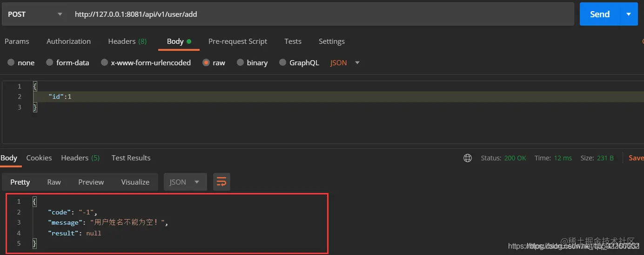
Task: Open the Pre-request Script tab
Action: pyautogui.click(x=237, y=41)
